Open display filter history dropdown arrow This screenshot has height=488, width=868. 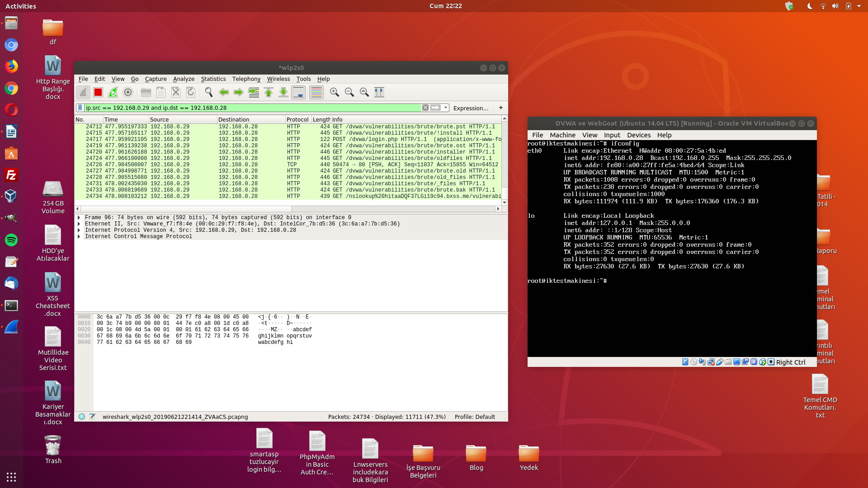(x=446, y=108)
